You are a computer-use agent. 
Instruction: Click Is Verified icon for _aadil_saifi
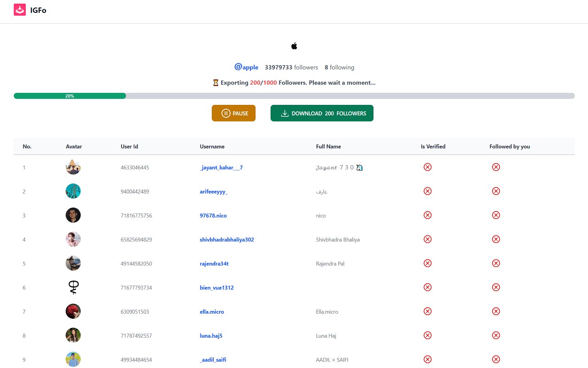coord(428,359)
